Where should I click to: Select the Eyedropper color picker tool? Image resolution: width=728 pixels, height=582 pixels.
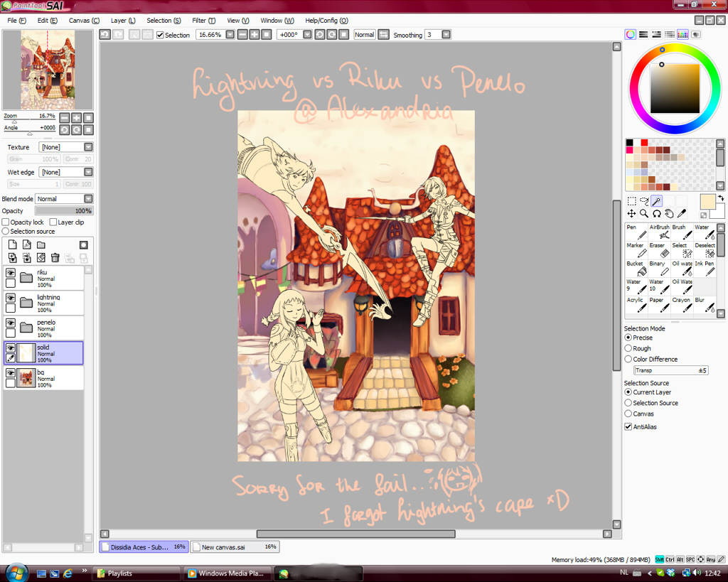point(682,213)
